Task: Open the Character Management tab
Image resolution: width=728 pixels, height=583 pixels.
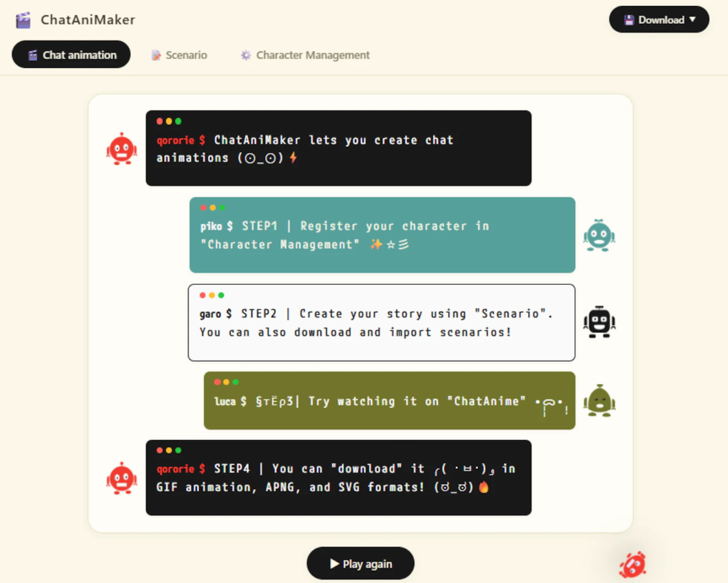Action: click(305, 55)
